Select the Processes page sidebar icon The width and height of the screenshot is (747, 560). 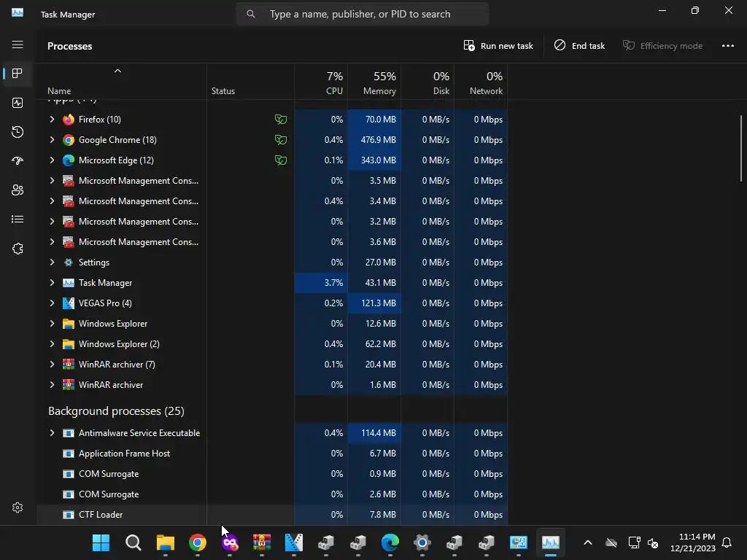18,74
